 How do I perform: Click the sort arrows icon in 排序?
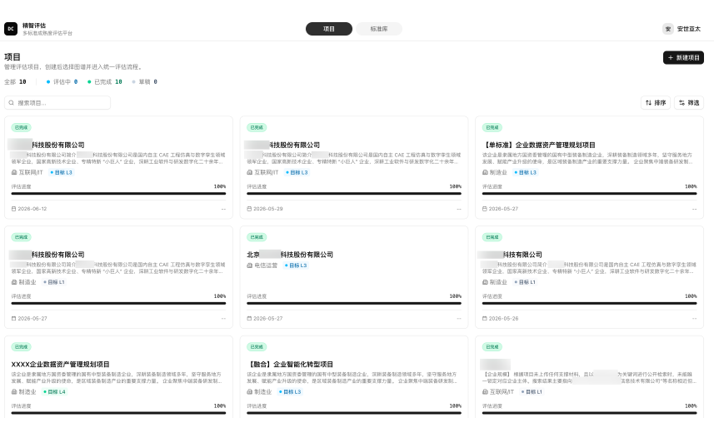648,103
